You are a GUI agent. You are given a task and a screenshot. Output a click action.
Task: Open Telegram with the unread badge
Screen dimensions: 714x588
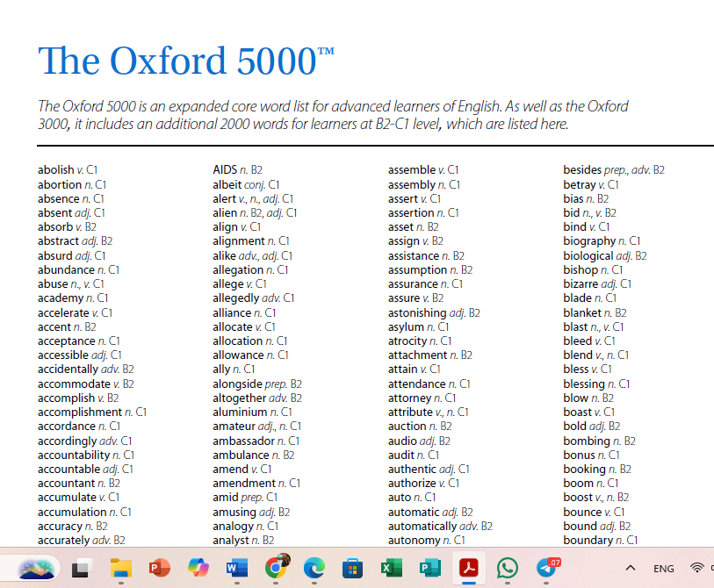545,569
